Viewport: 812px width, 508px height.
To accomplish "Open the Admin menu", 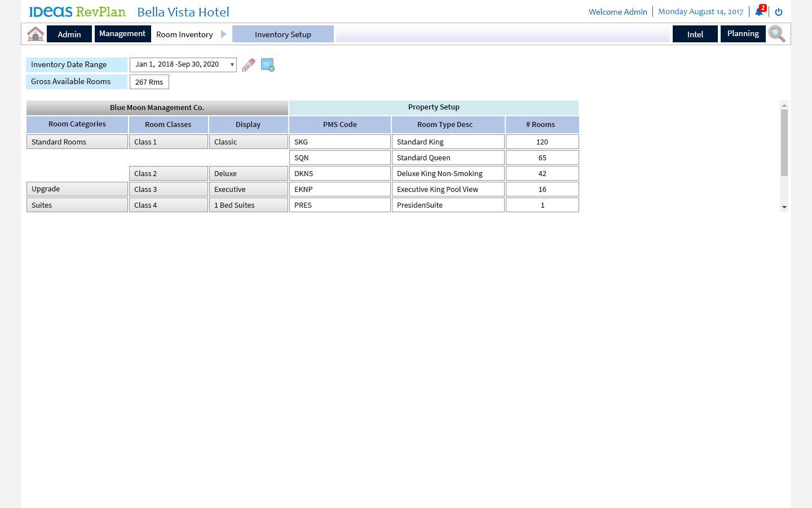I will (69, 34).
